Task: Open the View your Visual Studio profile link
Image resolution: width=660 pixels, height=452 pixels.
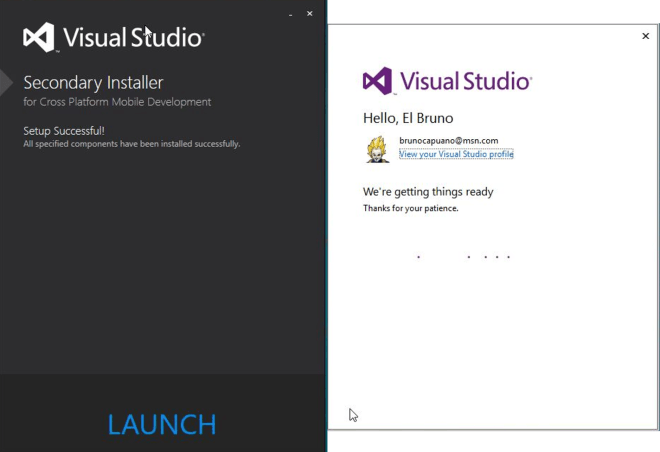Action: point(456,154)
